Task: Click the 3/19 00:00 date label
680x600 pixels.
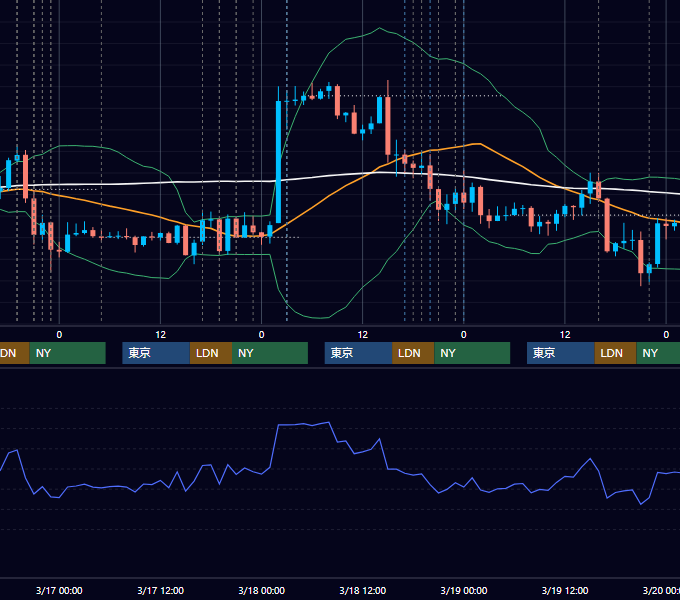Action: [464, 590]
